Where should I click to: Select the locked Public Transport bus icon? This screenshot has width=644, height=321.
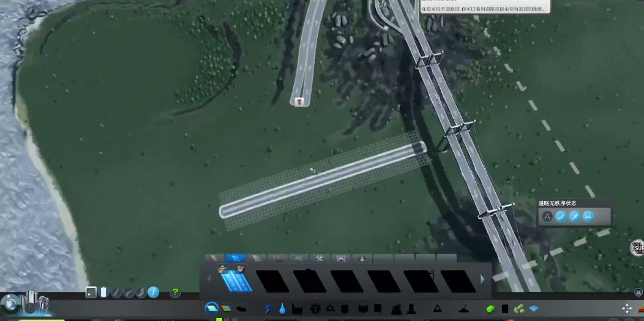tap(378, 309)
